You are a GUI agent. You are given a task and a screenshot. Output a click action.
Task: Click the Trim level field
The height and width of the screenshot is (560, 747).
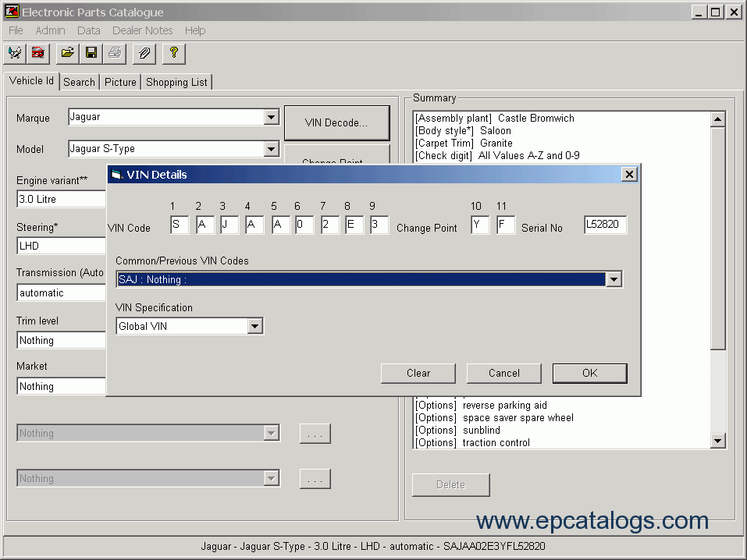pos(61,341)
